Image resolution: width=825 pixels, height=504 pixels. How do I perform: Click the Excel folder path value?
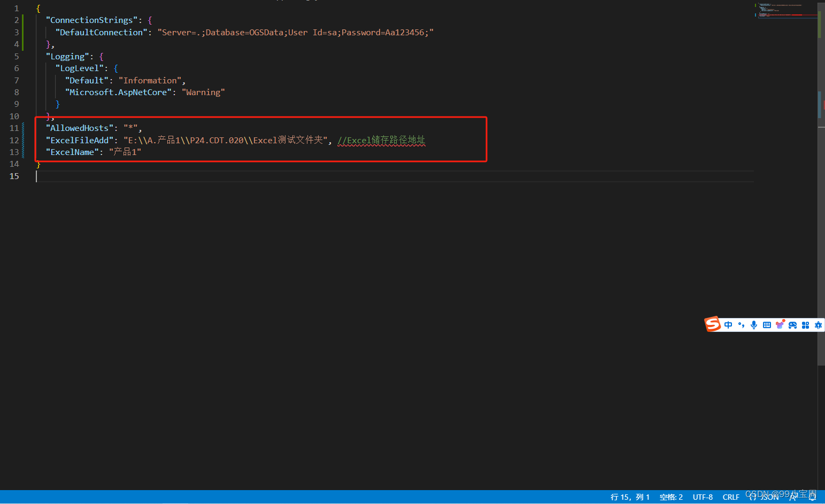225,140
